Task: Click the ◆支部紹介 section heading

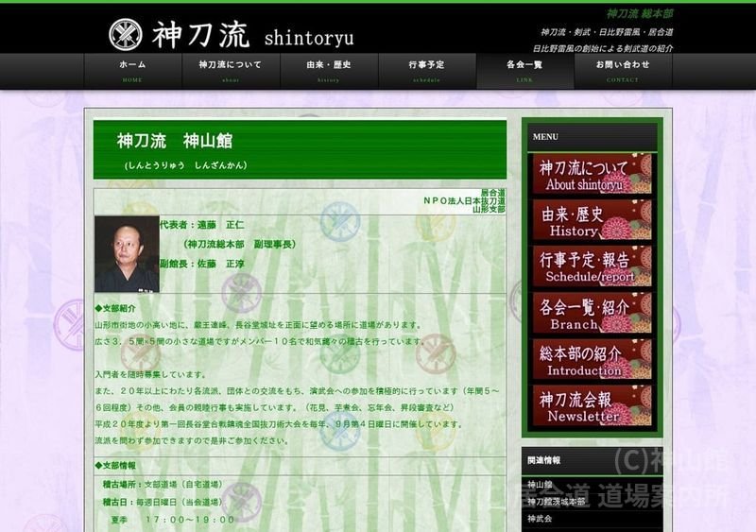Action: click(115, 309)
